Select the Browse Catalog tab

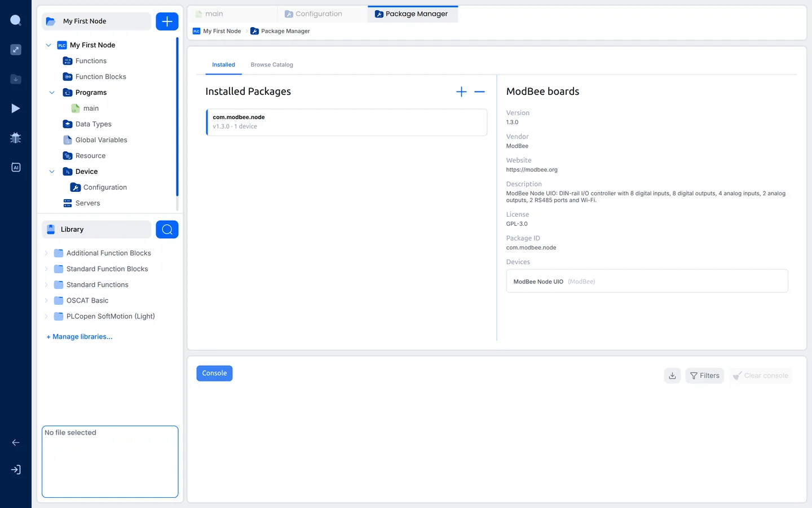(272, 65)
